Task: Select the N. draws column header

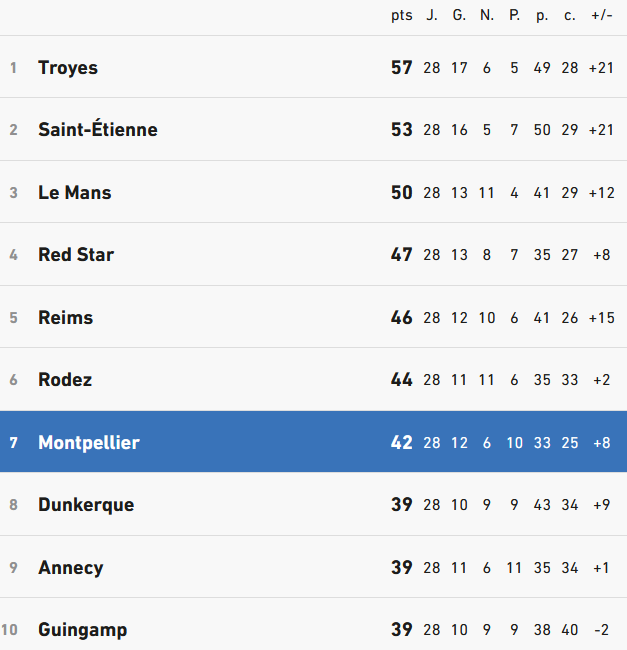Action: (x=486, y=15)
